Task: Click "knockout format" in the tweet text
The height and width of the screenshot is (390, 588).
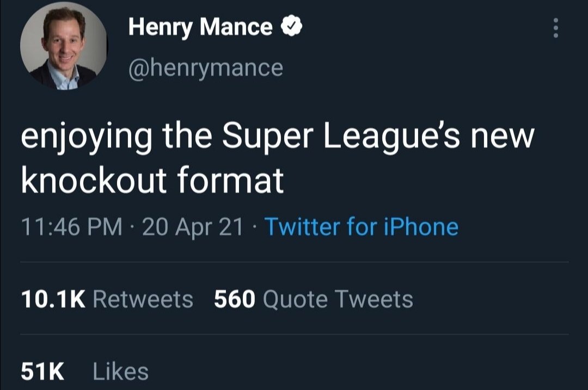Action: click(x=152, y=180)
